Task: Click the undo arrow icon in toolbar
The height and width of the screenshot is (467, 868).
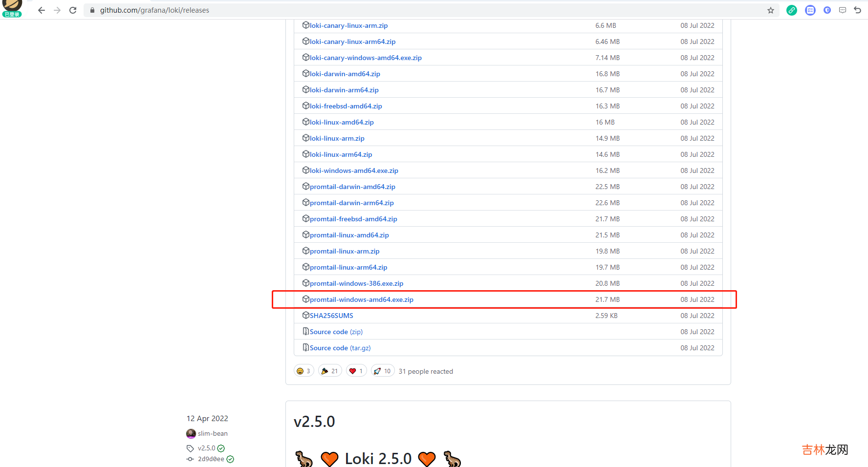Action: click(x=858, y=10)
